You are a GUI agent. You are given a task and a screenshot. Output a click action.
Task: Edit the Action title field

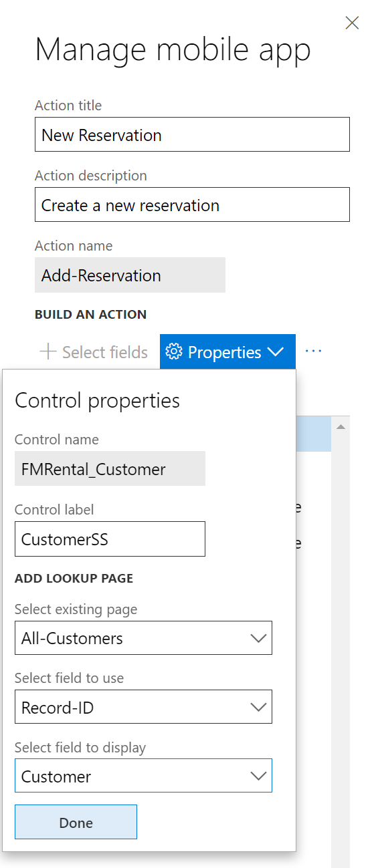click(x=192, y=134)
